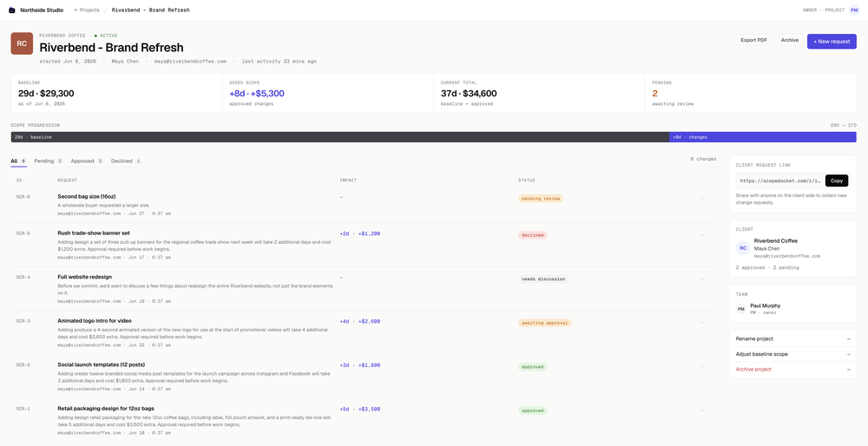The height and width of the screenshot is (446, 868).
Task: Click the Pending count '2' stat
Action: click(654, 94)
